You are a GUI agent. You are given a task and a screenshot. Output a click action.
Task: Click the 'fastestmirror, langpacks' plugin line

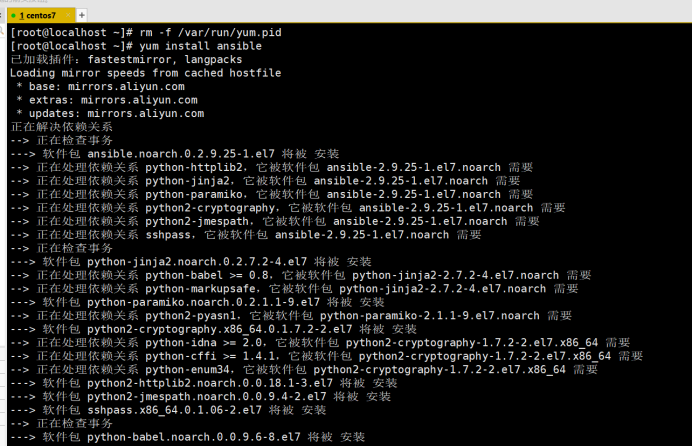(126, 60)
